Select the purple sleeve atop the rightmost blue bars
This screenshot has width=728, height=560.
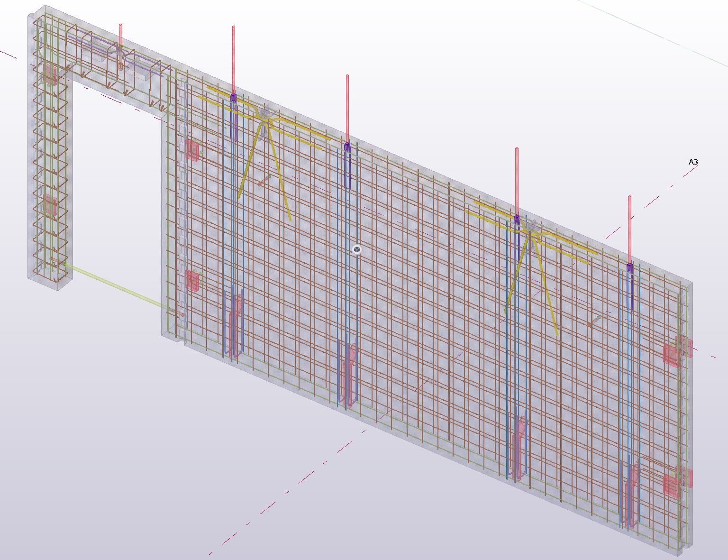tap(629, 268)
